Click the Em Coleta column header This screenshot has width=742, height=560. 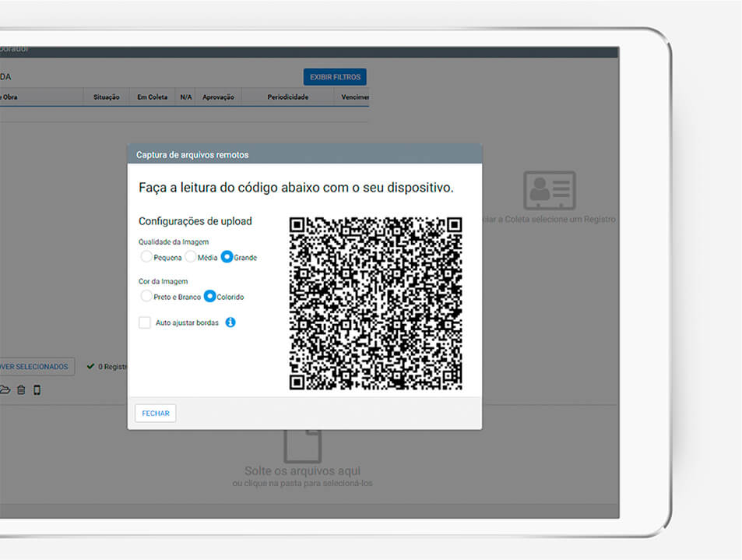(x=153, y=97)
